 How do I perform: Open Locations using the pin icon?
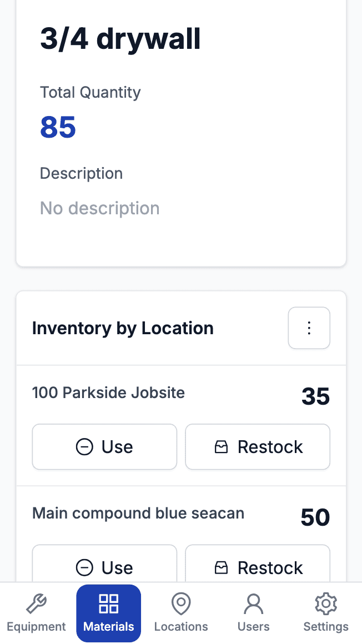pos(181,603)
